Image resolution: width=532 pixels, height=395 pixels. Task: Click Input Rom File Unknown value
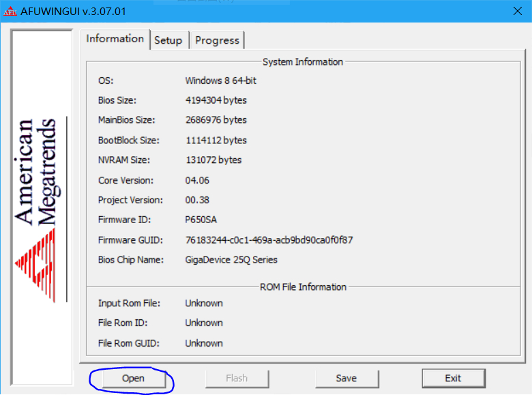204,304
